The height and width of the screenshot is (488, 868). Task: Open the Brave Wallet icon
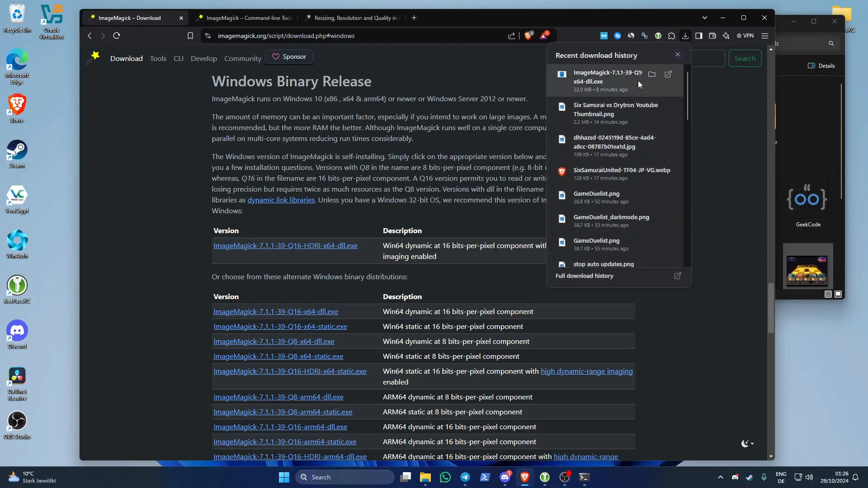[x=712, y=36]
